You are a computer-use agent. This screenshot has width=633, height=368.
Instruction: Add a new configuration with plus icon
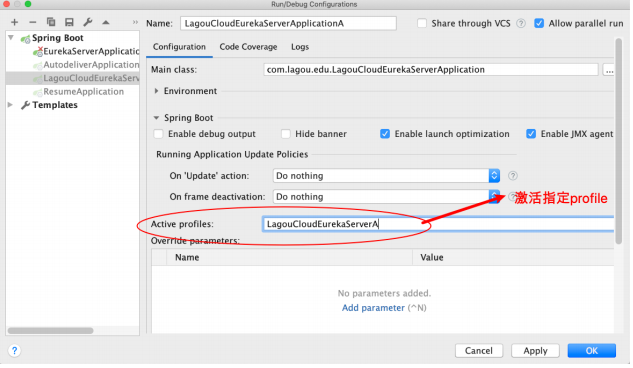[x=15, y=22]
